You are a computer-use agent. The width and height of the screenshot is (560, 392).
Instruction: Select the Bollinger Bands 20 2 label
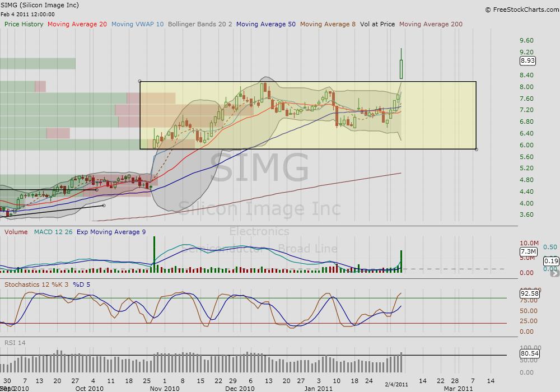(x=200, y=24)
